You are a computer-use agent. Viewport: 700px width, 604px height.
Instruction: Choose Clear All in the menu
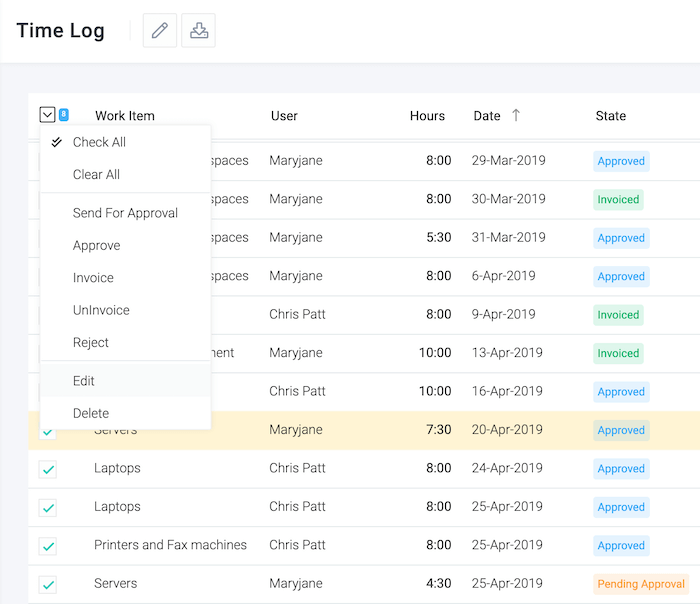pyautogui.click(x=96, y=174)
